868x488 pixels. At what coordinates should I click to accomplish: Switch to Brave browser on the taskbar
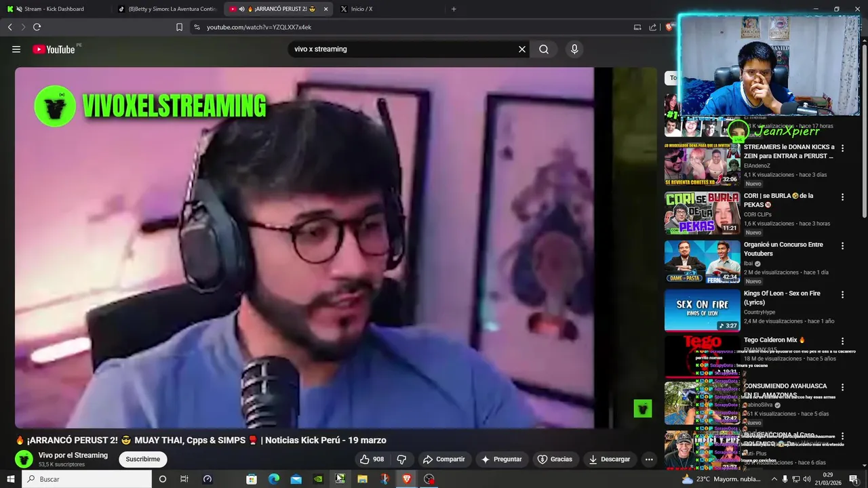[x=407, y=479]
